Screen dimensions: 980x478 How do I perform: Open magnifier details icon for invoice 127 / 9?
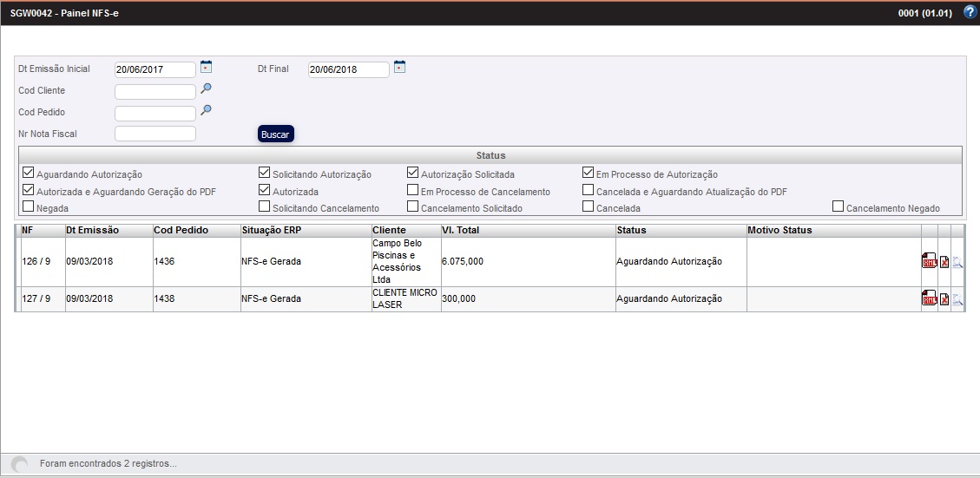(x=957, y=300)
